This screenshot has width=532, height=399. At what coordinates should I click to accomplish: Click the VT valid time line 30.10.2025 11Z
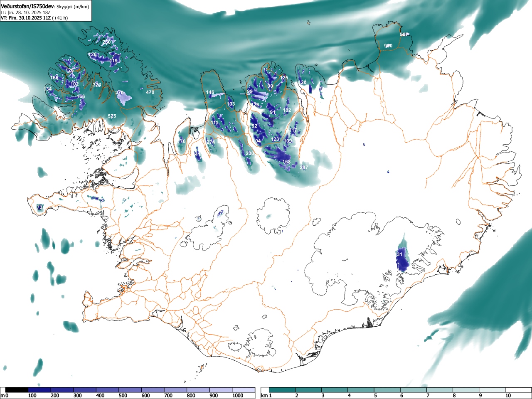pos(34,18)
